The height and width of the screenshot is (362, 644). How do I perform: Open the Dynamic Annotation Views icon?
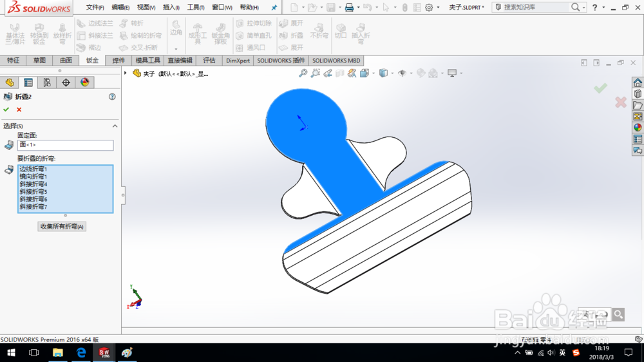click(x=352, y=73)
